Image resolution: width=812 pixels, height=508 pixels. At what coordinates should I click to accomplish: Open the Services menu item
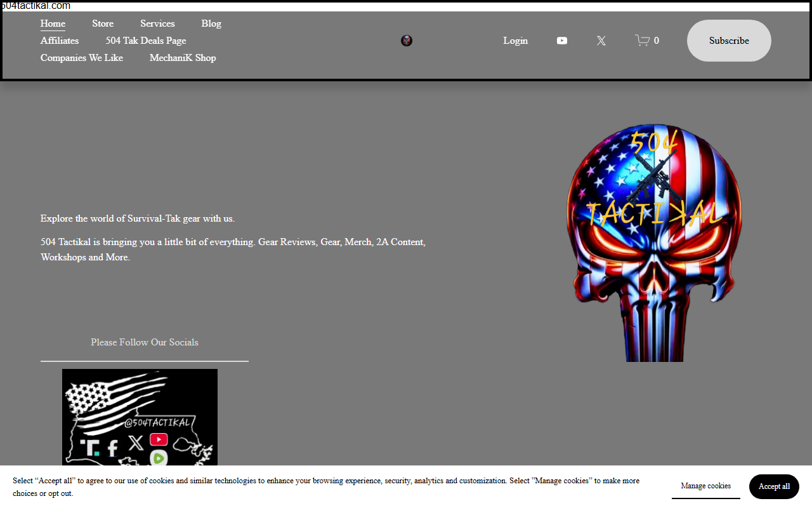pos(157,23)
